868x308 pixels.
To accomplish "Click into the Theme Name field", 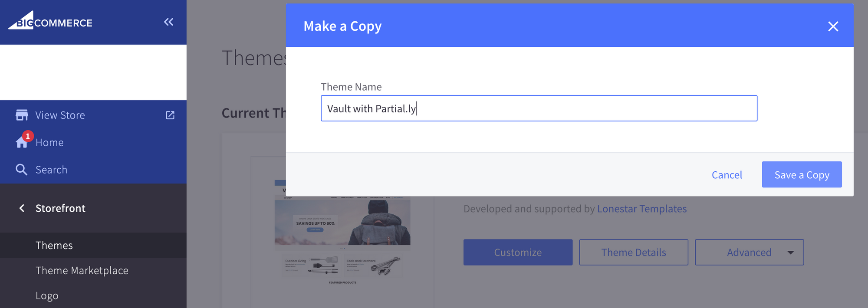I will (x=539, y=108).
